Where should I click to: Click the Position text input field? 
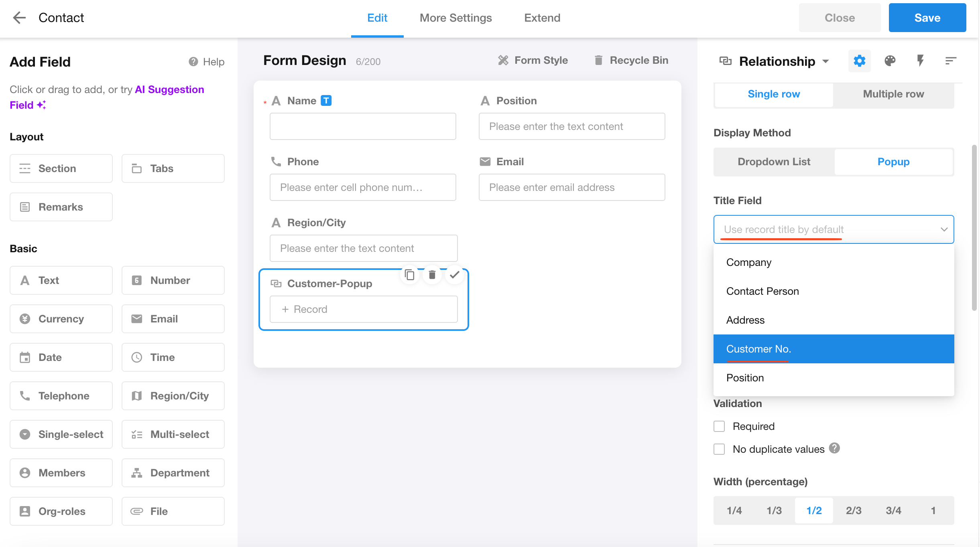coord(571,126)
